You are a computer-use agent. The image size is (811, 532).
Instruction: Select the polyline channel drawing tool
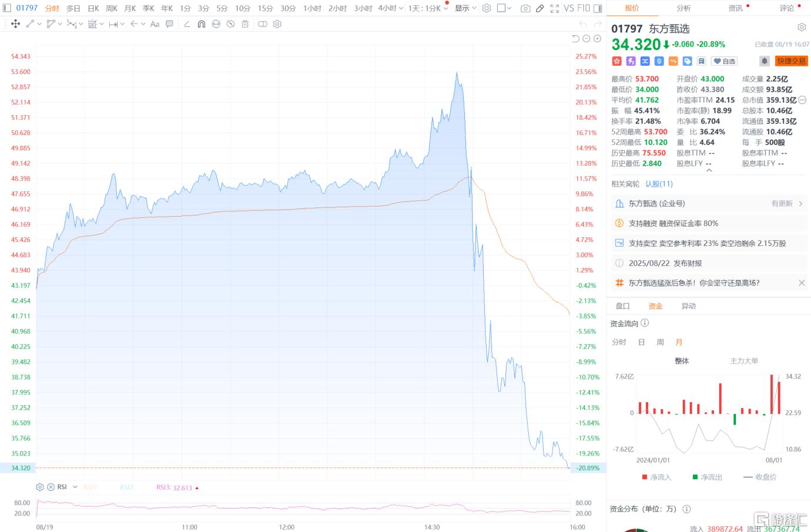click(x=51, y=24)
